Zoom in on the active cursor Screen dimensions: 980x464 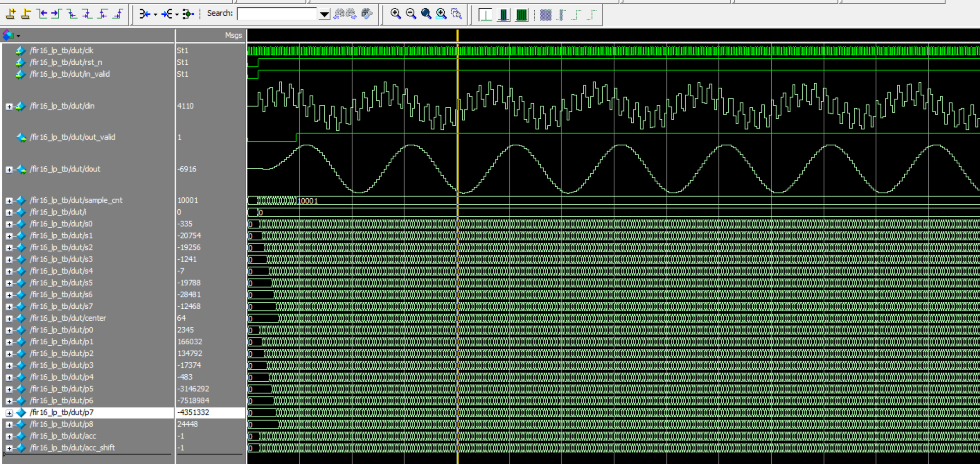(x=441, y=14)
